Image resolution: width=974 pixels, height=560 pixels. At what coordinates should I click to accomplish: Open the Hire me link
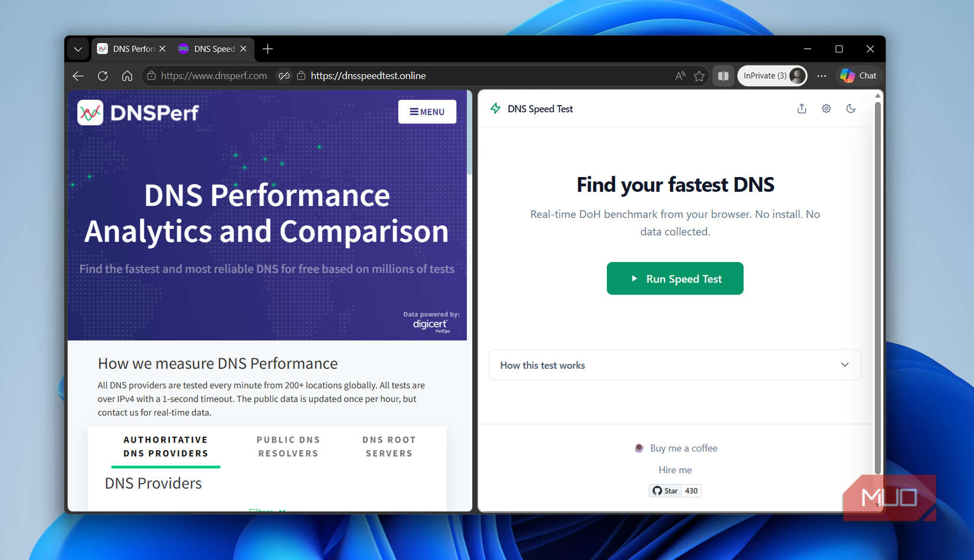(x=675, y=470)
